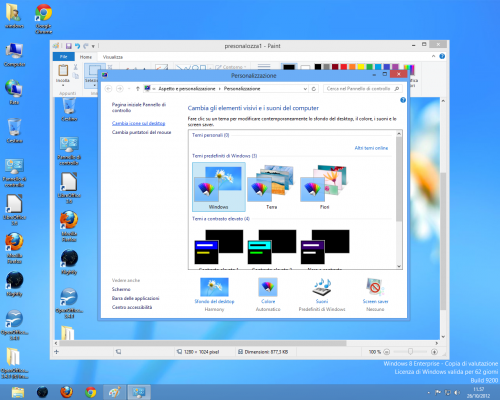500x400 pixels.
Task: Click the Zoom in plus button in Paint status bar
Action: click(x=434, y=352)
